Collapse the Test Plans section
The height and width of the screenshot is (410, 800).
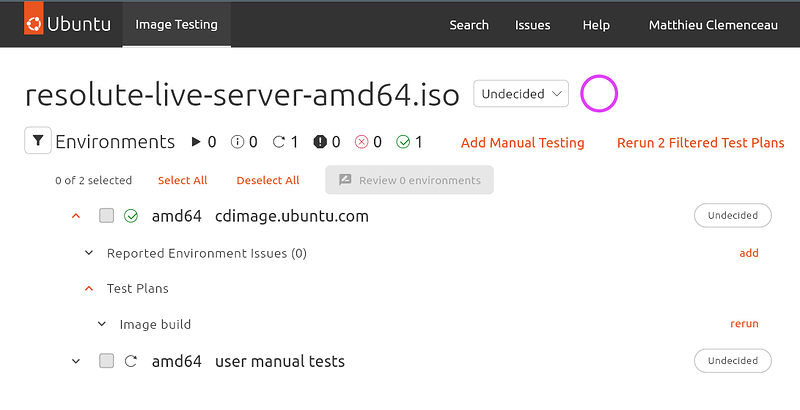89,289
